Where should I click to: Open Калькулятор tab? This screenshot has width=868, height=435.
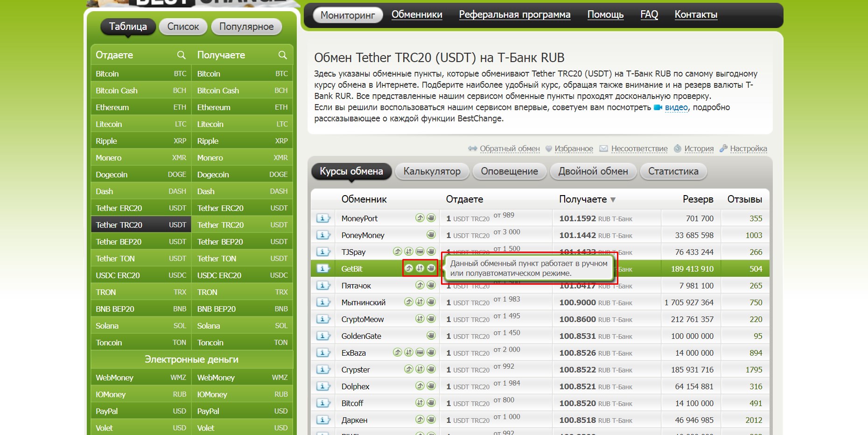pos(432,171)
